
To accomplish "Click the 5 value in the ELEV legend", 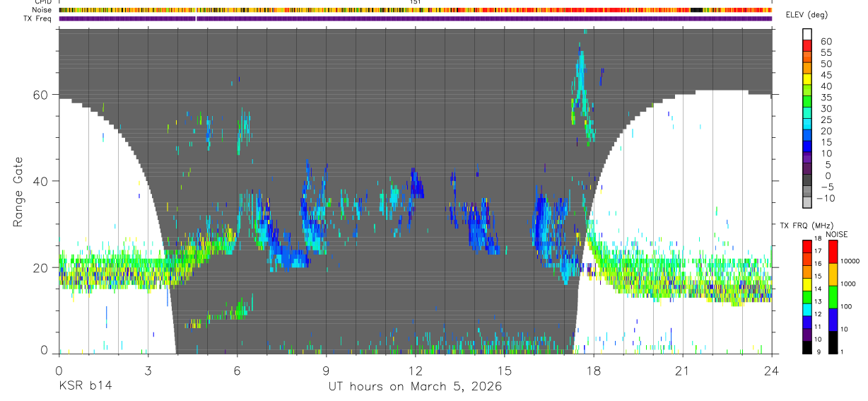I will tap(828, 165).
